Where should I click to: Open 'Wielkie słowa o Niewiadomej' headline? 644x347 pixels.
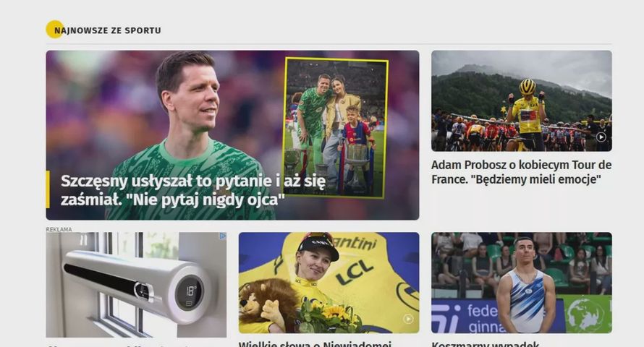(315, 343)
